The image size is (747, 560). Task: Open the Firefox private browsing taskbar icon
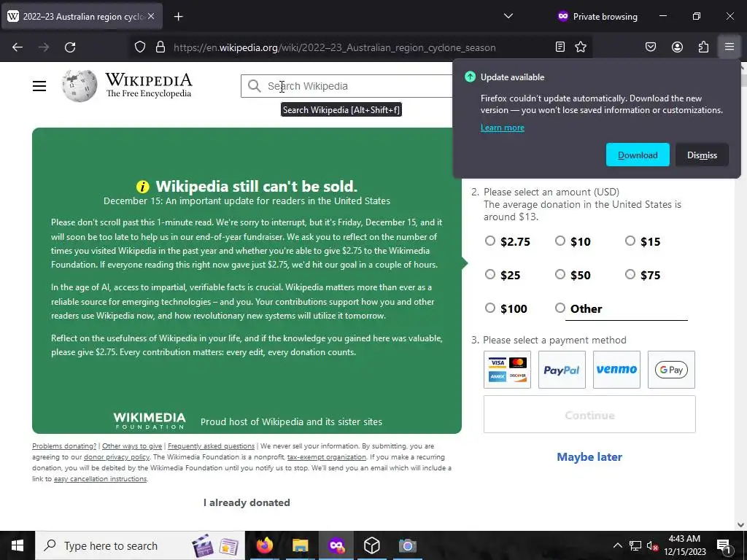point(336,545)
